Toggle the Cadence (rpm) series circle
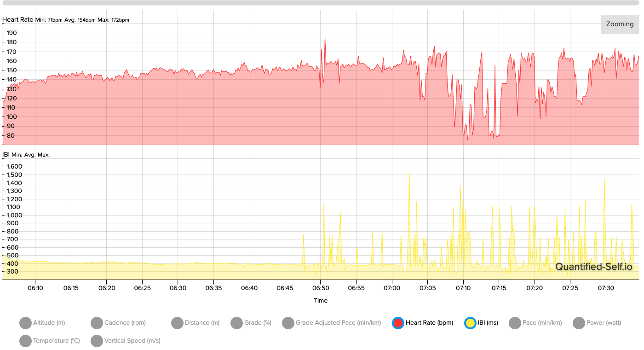Image resolution: width=644 pixels, height=350 pixels. click(x=97, y=323)
